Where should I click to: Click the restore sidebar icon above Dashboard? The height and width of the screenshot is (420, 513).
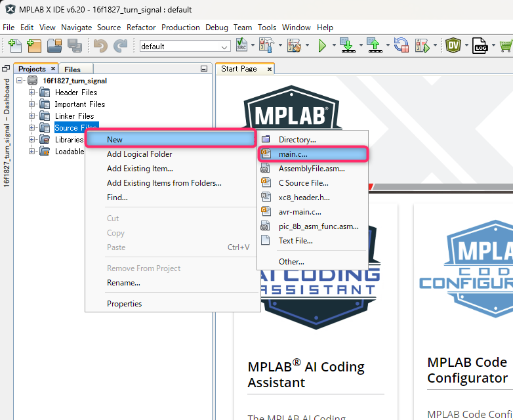click(6, 68)
